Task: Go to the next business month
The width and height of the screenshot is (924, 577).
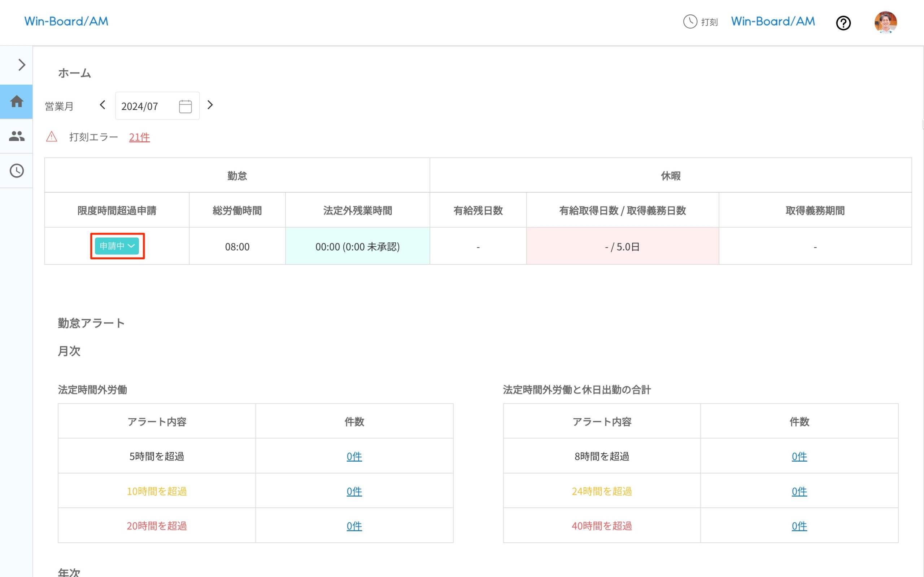Action: [210, 105]
